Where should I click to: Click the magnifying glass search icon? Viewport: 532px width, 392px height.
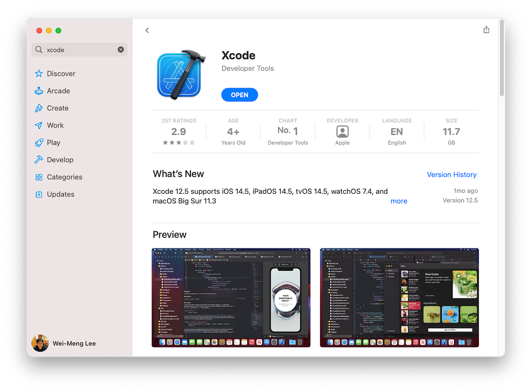point(39,50)
